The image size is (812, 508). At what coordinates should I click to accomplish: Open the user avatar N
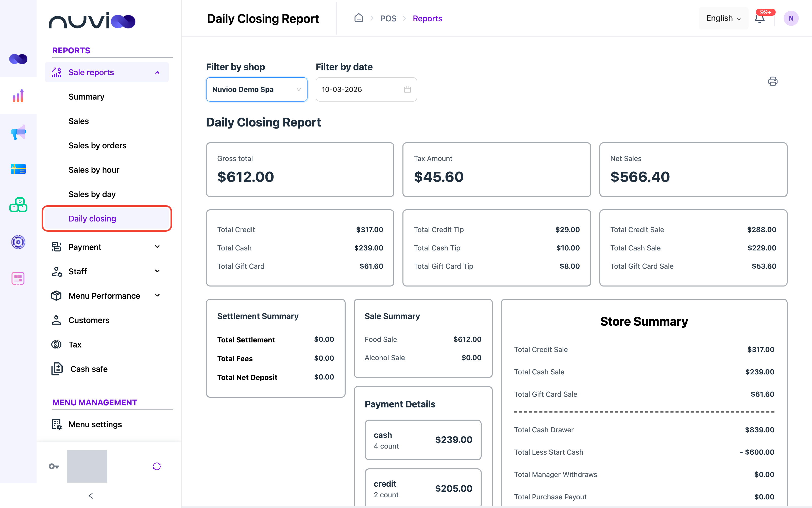[x=791, y=19]
